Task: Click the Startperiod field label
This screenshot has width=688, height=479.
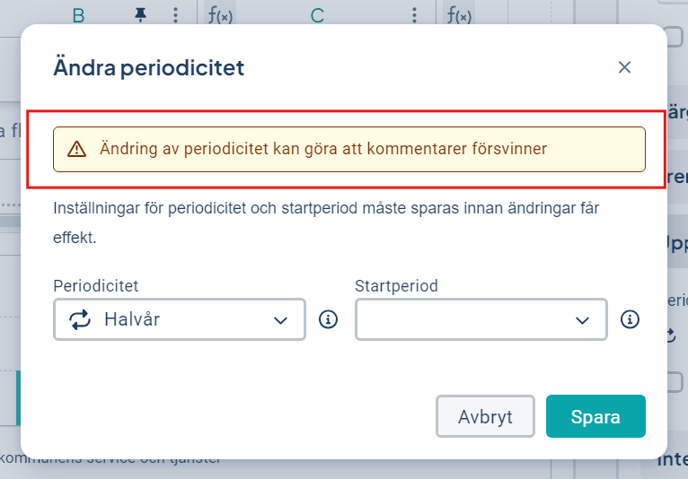Action: coord(396,286)
